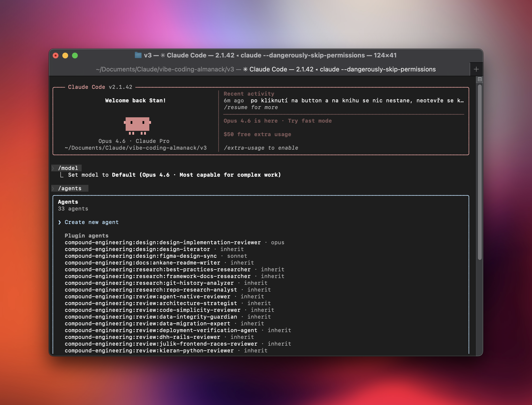Select the design-implementation-reviewer plugin agent

[163, 242]
